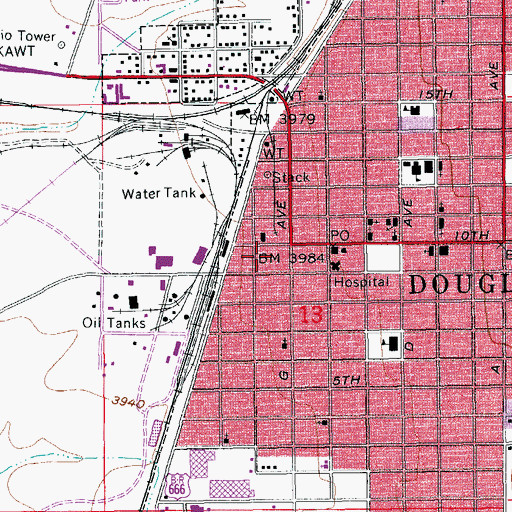Screen dimensions: 512x512
Task: Click the 'BM 3984' benchmark label
Action: [292, 258]
